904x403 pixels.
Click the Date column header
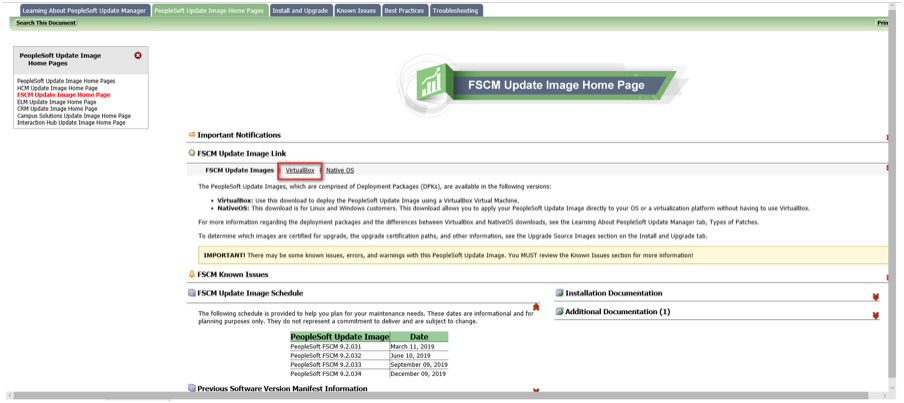(419, 337)
